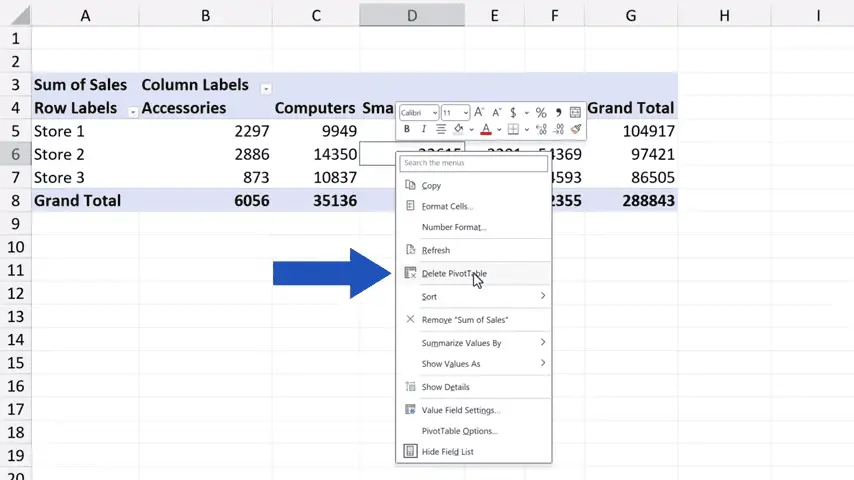Choose Refresh in the context menu
Viewport: 854px width, 480px height.
(x=436, y=250)
